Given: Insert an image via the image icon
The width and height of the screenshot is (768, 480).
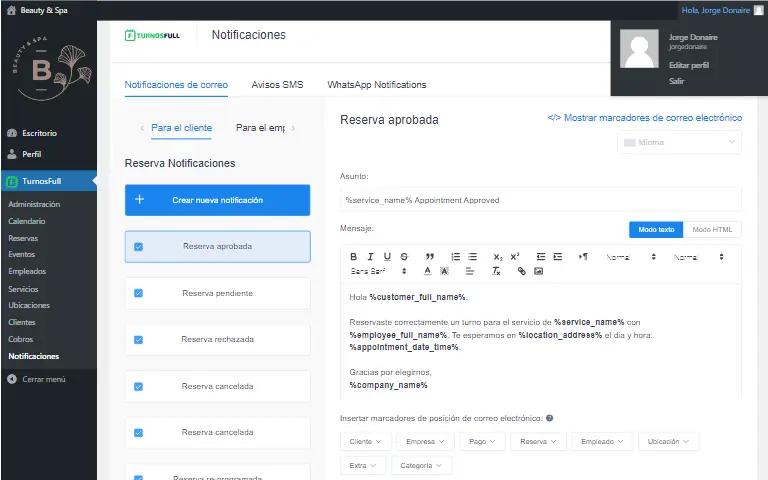Looking at the screenshot, I should pyautogui.click(x=538, y=271).
